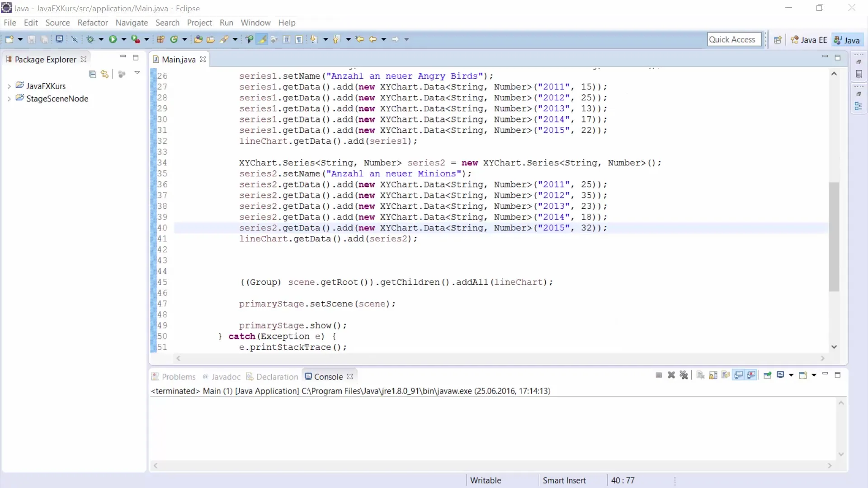This screenshot has height=488, width=868.
Task: Expand the JavaFXKurs project tree
Action: coord(9,86)
